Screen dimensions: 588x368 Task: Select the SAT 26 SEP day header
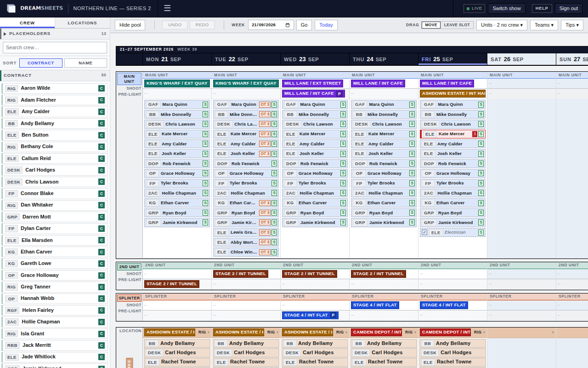tap(521, 59)
